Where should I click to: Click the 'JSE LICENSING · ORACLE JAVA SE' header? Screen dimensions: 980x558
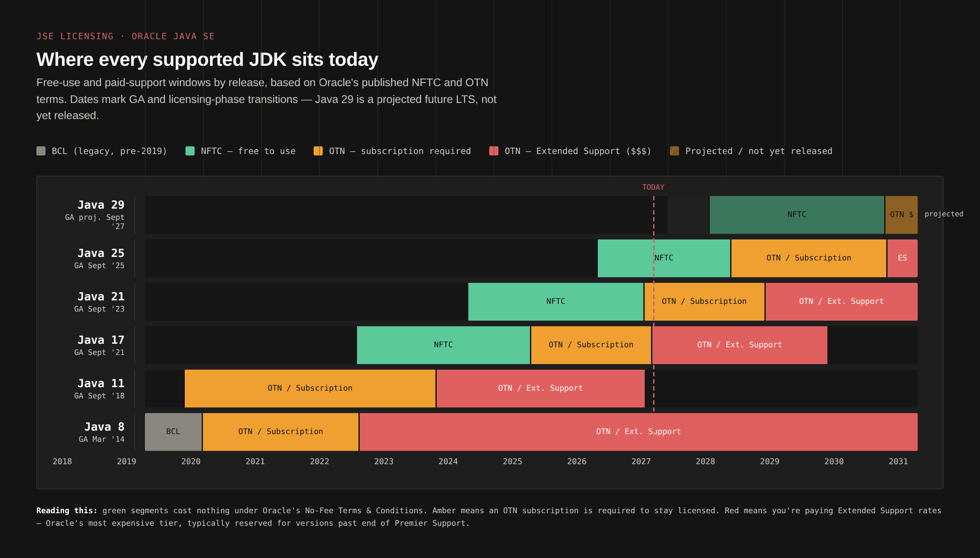126,36
